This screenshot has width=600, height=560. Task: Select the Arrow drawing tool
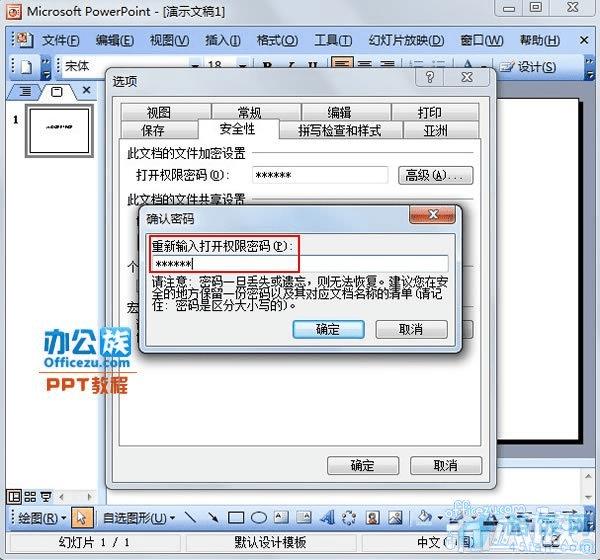[213, 518]
